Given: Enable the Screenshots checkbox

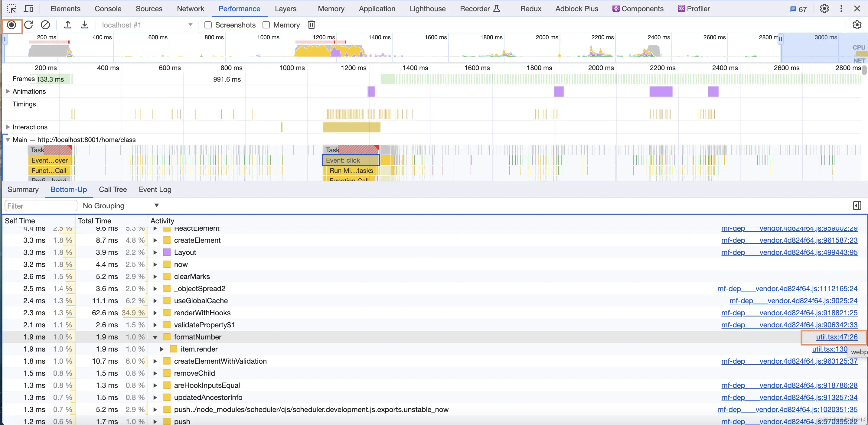Looking at the screenshot, I should pos(208,25).
